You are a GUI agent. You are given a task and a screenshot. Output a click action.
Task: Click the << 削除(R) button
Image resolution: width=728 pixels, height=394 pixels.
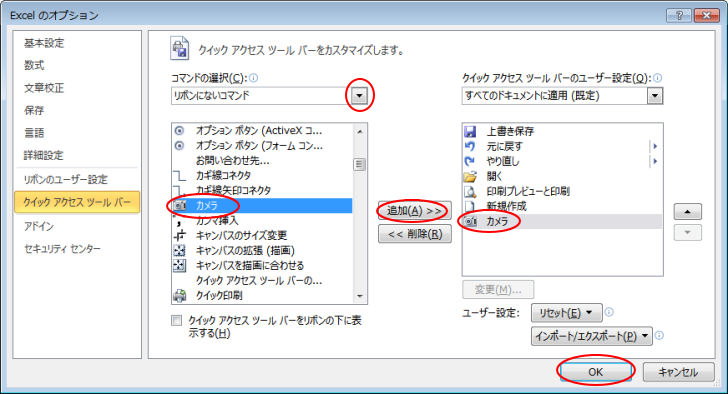point(415,234)
